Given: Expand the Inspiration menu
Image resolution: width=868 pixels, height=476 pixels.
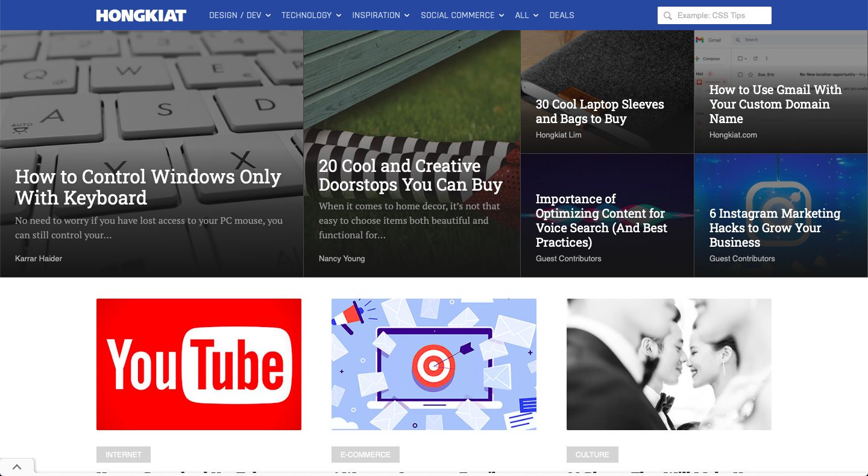Looking at the screenshot, I should pos(381,15).
